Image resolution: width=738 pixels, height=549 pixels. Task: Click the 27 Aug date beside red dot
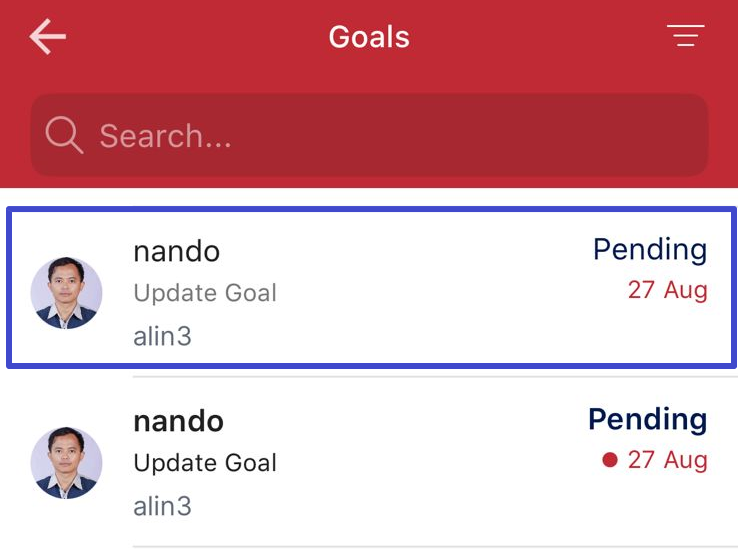[x=667, y=460]
